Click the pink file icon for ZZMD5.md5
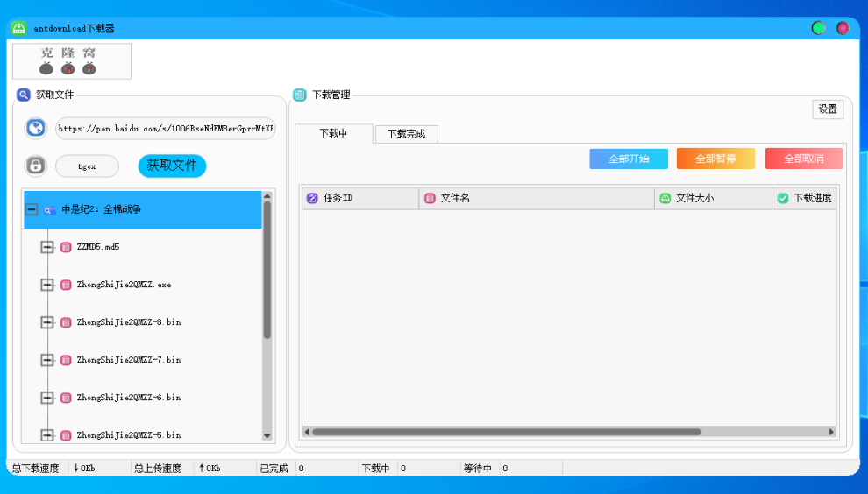868x494 pixels. 66,247
